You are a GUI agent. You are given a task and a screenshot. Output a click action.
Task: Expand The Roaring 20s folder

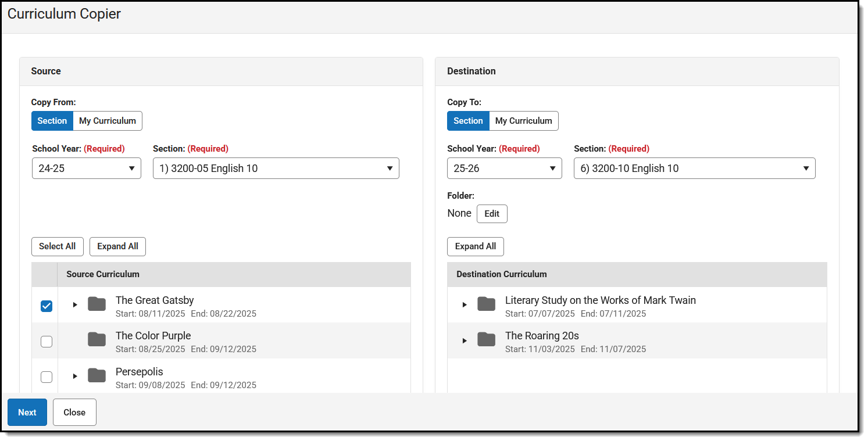click(x=464, y=340)
